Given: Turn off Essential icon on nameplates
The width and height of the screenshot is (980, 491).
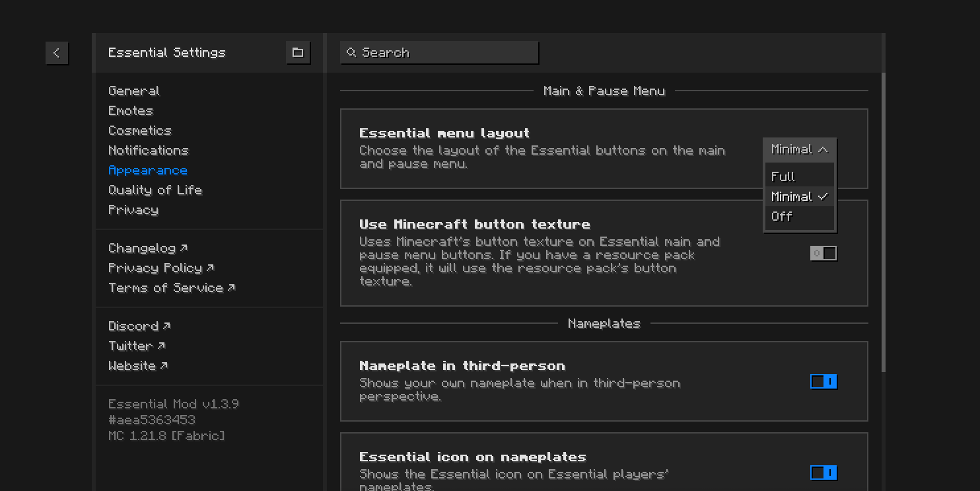Looking at the screenshot, I should coord(823,472).
